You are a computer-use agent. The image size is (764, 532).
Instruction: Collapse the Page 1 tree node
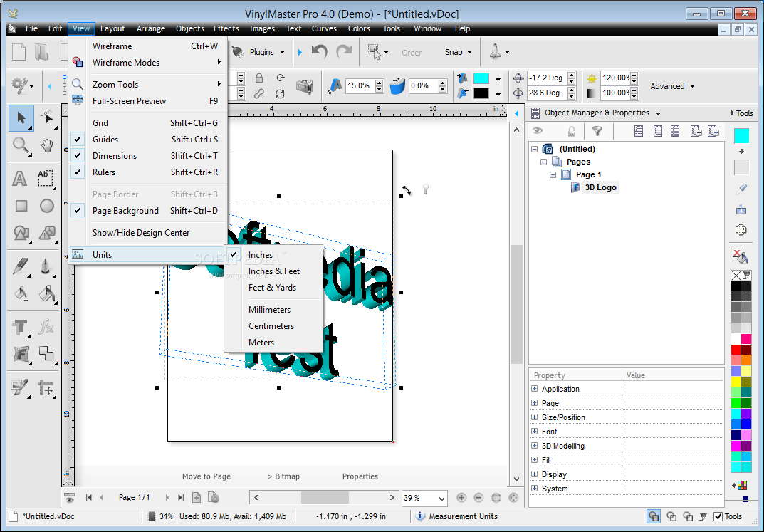(553, 174)
